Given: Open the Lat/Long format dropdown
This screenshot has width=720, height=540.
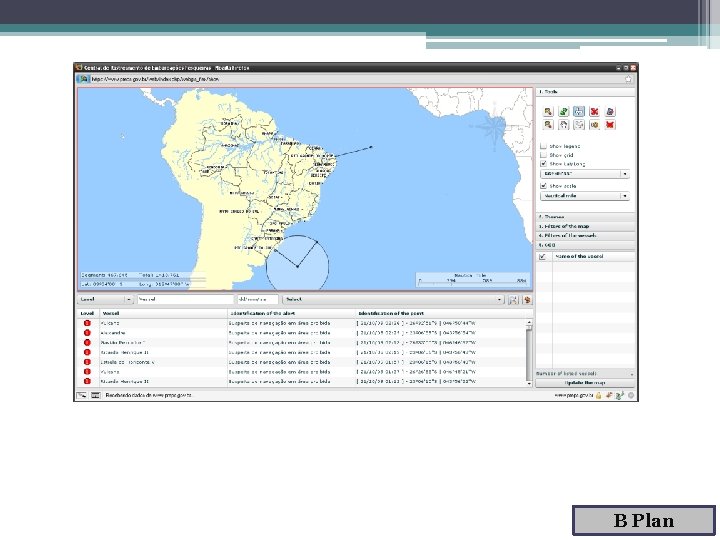Looking at the screenshot, I should click(x=585, y=174).
